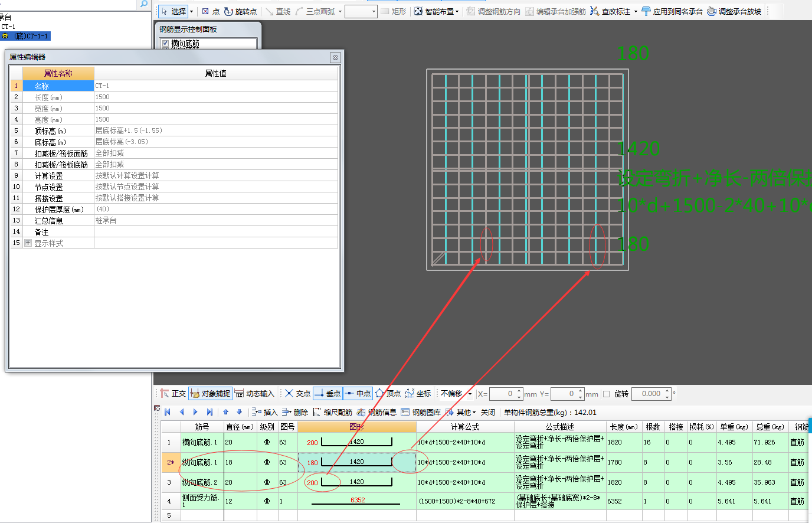The height and width of the screenshot is (523, 812).
Task: Click the 筋号 column header
Action: 202,426
